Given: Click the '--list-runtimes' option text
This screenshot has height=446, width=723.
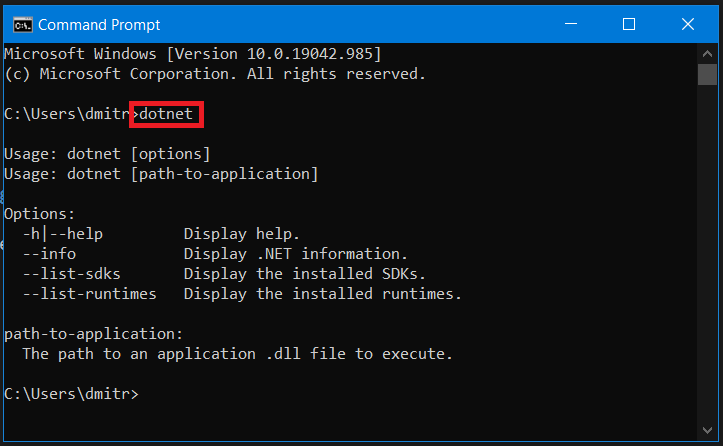Looking at the screenshot, I should tap(90, 294).
